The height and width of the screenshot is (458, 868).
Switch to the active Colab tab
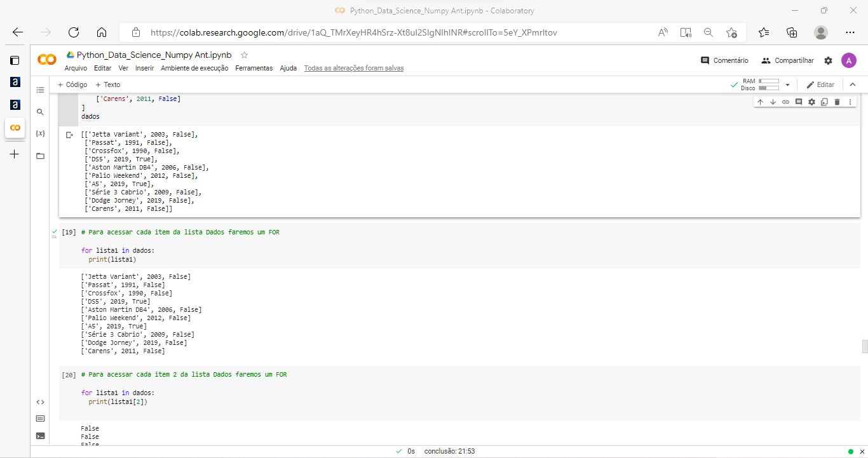(x=15, y=127)
